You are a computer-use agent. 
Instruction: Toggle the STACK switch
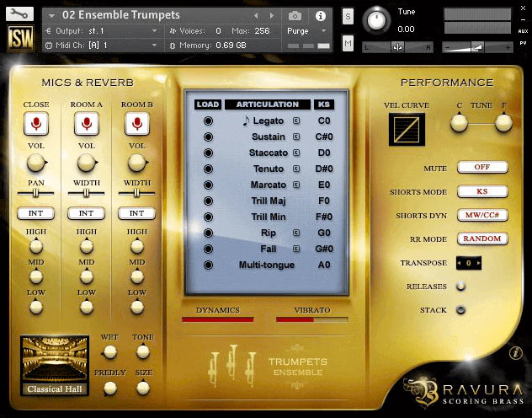pyautogui.click(x=460, y=309)
